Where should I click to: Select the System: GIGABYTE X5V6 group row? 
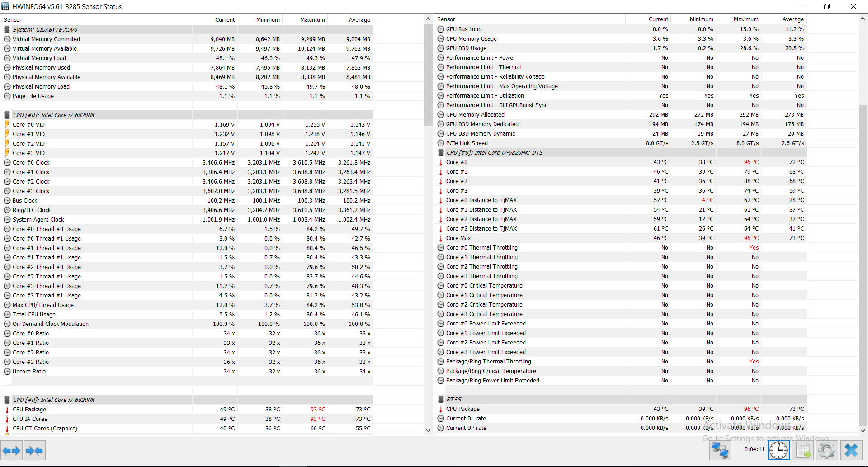pyautogui.click(x=187, y=29)
